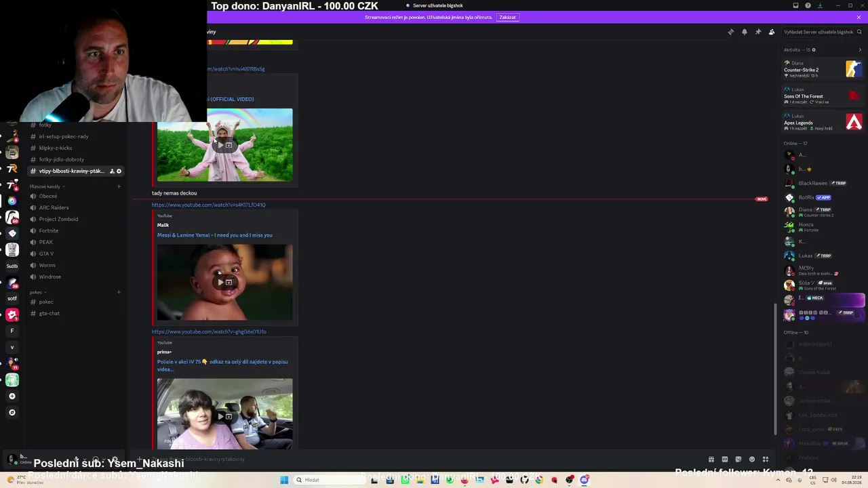Open Discord icon on Windows taskbar
The width and height of the screenshot is (868, 488).
584,480
